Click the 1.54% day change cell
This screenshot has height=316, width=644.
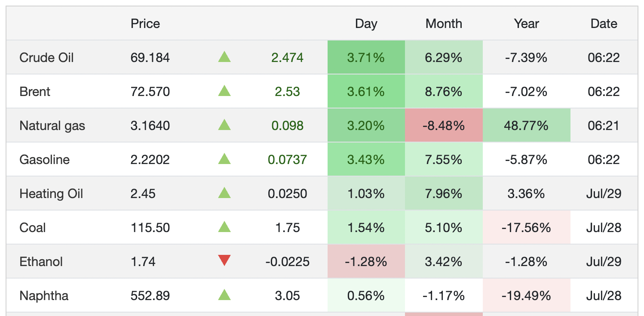pyautogui.click(x=366, y=227)
